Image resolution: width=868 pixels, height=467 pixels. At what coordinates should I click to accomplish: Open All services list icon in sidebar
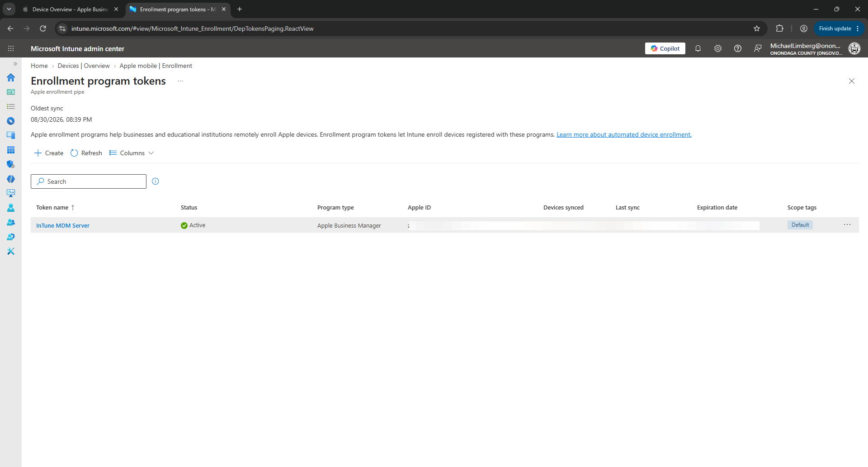click(11, 106)
